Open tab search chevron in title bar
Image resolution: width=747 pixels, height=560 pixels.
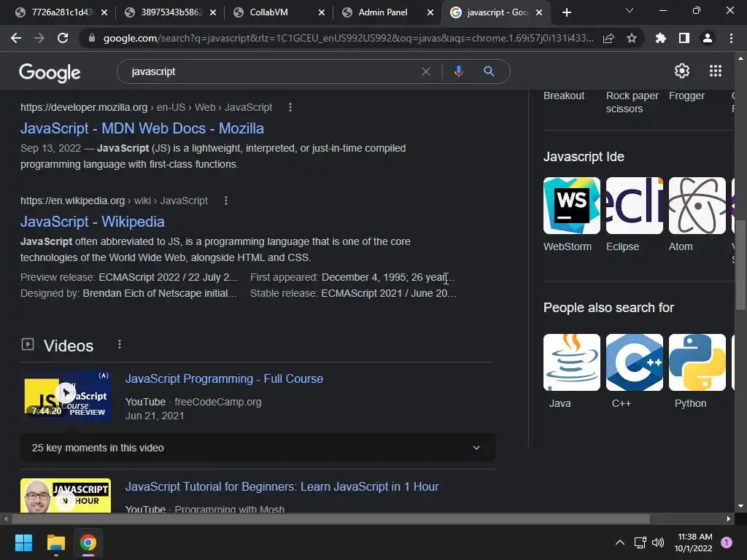click(630, 10)
